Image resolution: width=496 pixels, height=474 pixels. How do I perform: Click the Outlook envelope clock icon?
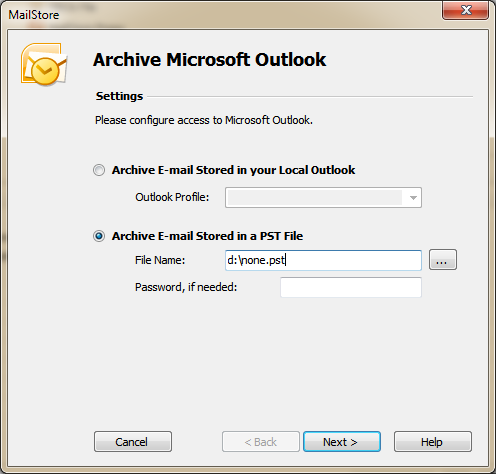(x=44, y=64)
